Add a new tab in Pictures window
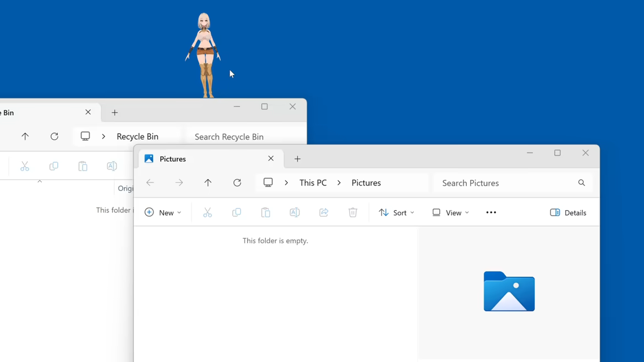The height and width of the screenshot is (362, 644). pyautogui.click(x=297, y=159)
